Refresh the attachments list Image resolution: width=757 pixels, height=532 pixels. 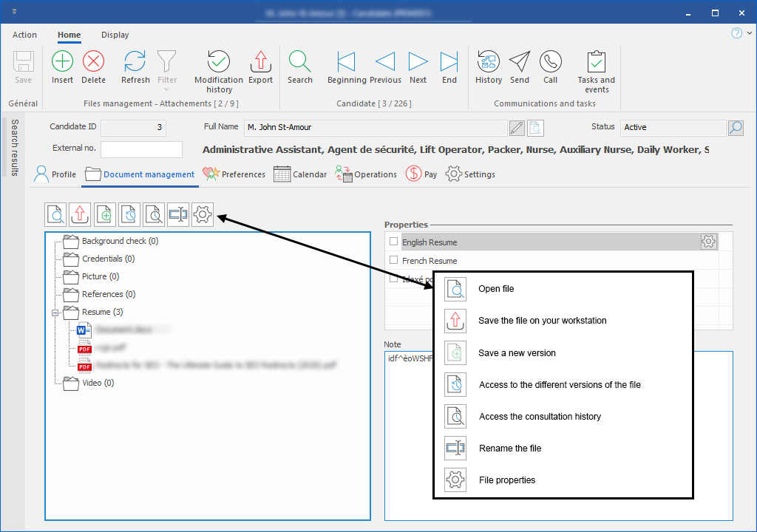pos(135,61)
